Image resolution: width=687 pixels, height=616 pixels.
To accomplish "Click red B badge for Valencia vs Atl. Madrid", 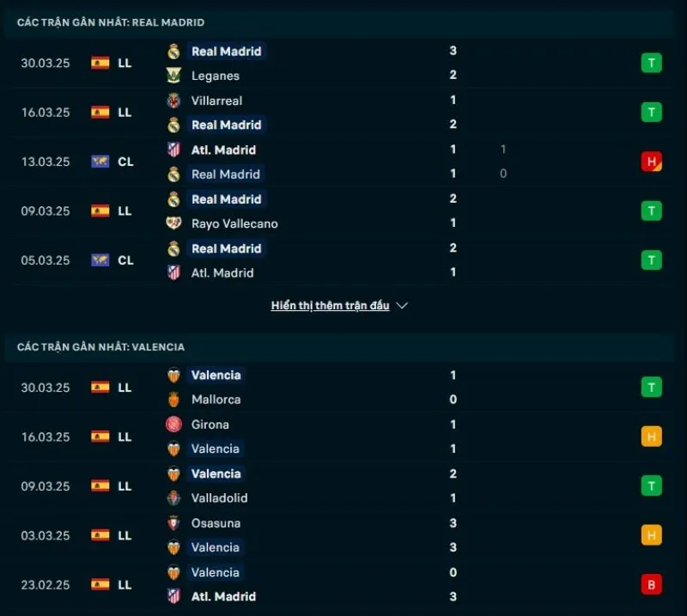I will [x=651, y=584].
